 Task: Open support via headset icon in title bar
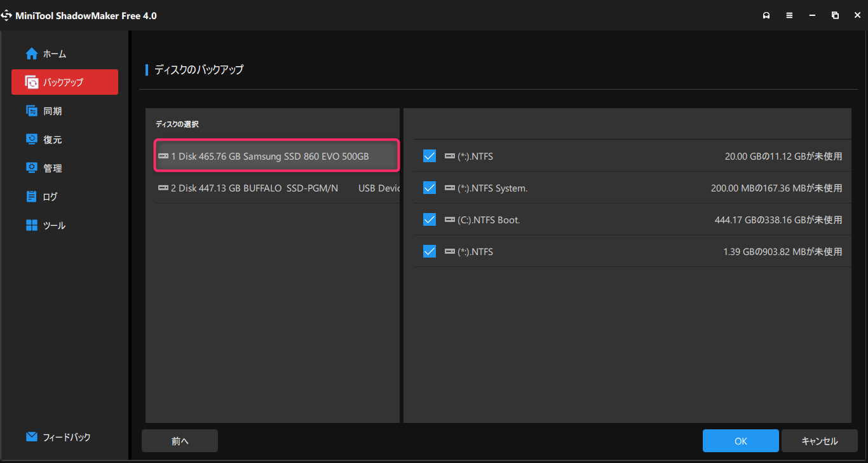tap(766, 15)
